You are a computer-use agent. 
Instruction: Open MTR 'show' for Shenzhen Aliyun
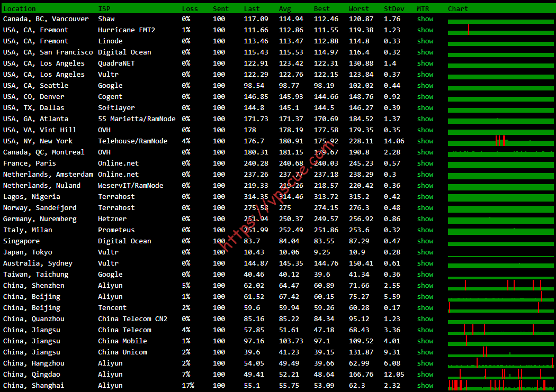point(425,286)
